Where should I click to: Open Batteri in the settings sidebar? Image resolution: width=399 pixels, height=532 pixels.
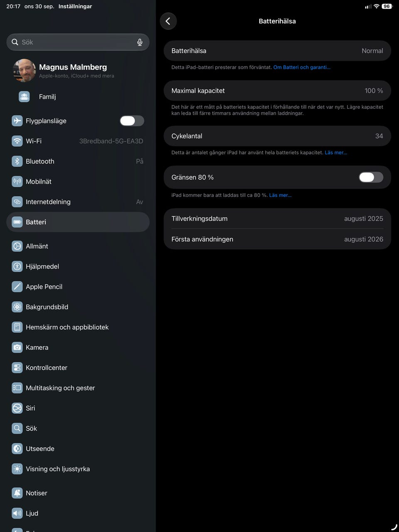(78, 222)
